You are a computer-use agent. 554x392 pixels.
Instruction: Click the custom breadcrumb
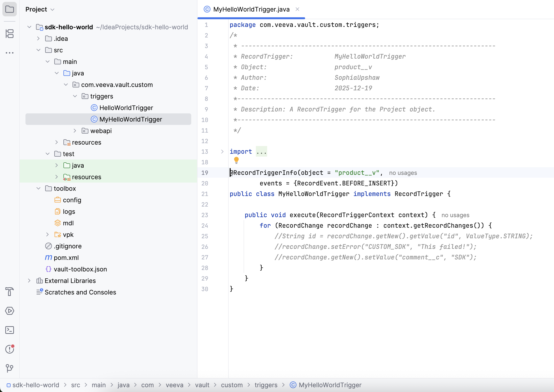(232, 385)
